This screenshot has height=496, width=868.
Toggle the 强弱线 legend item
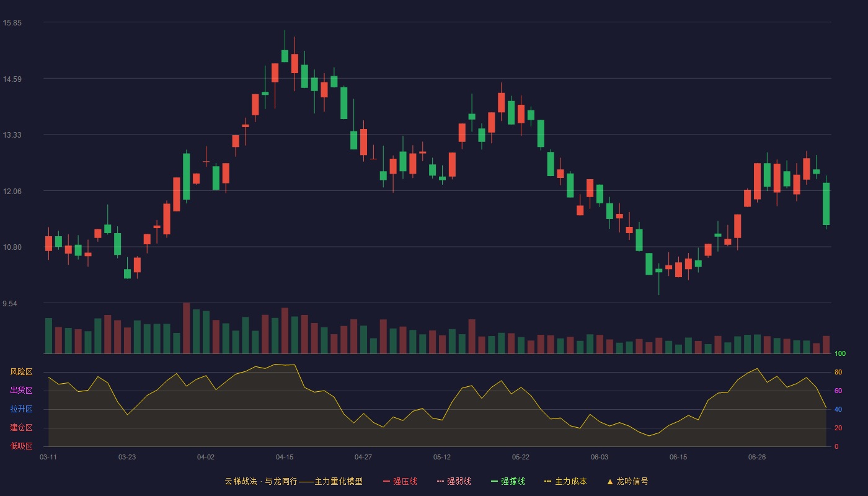point(454,481)
